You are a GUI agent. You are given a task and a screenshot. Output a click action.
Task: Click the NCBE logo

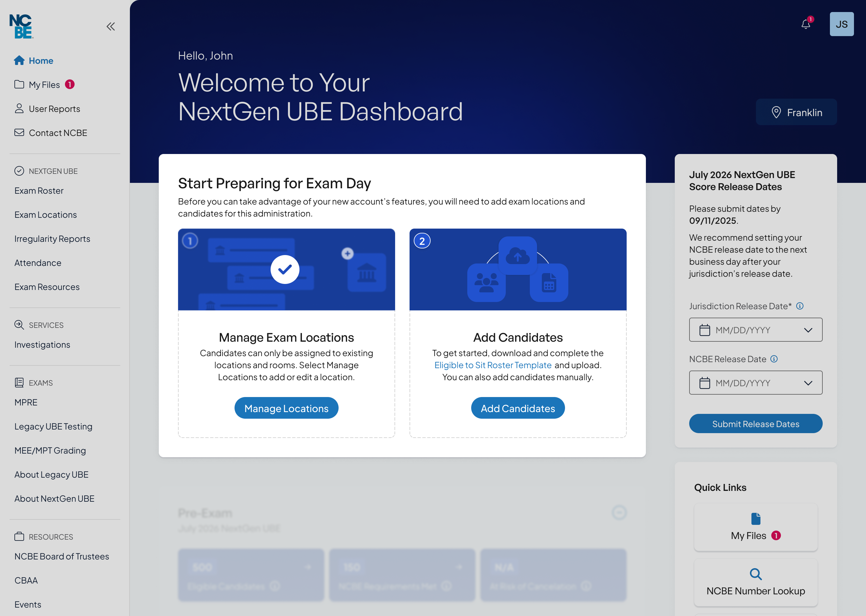21,26
